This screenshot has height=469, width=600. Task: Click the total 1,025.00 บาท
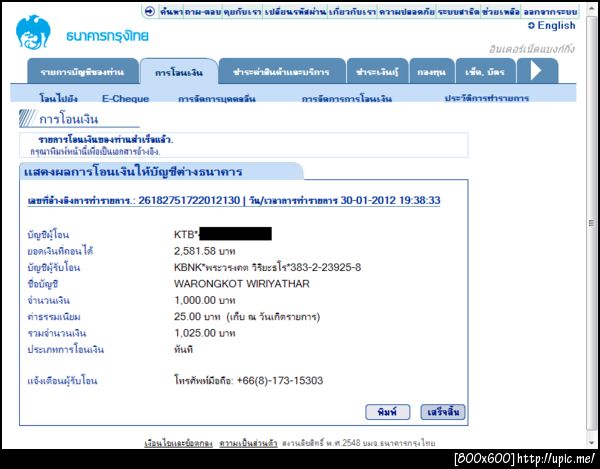tap(204, 333)
